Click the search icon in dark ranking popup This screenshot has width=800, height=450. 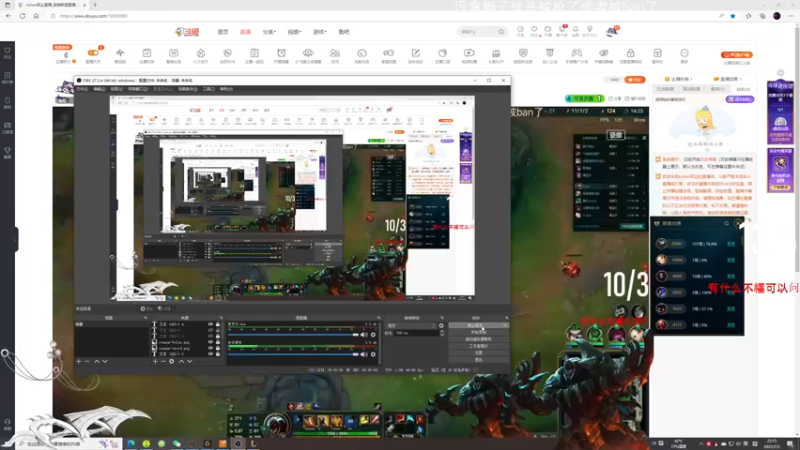click(727, 223)
